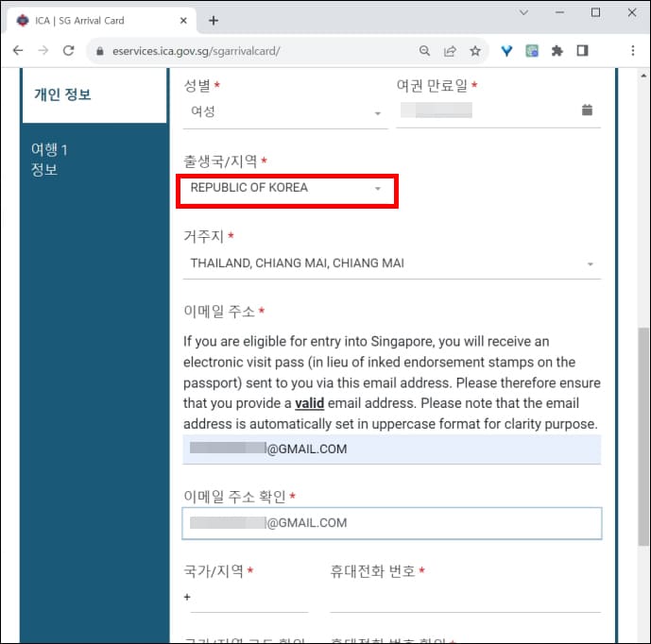Toggle the browser side panel icon
The height and width of the screenshot is (644, 651).
click(x=582, y=51)
